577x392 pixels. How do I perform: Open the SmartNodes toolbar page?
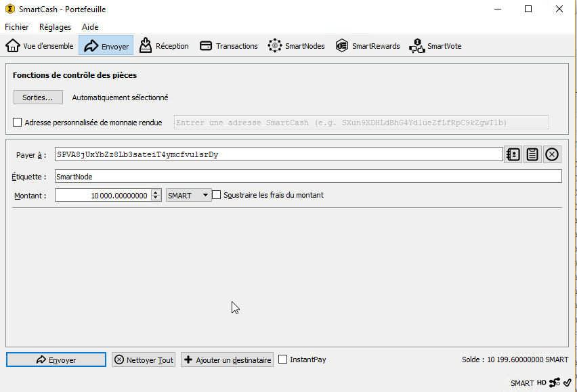coord(297,46)
